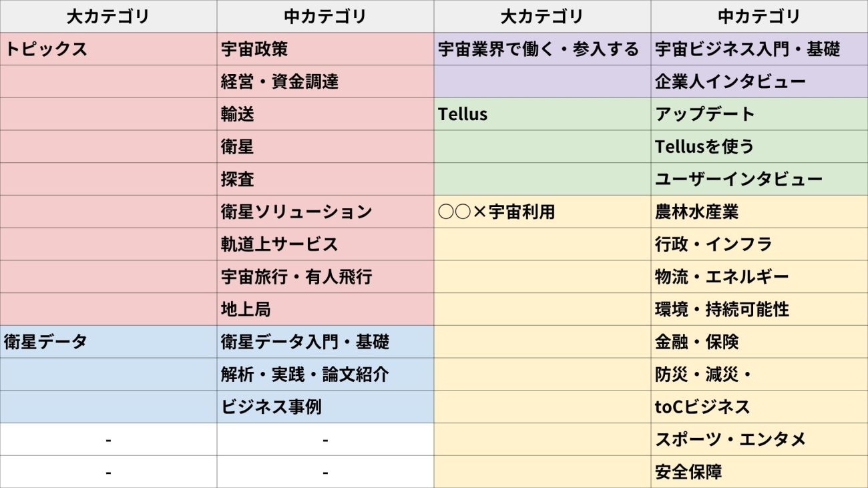Select the 安全保障 cell
The height and width of the screenshot is (488, 868).
click(x=759, y=472)
